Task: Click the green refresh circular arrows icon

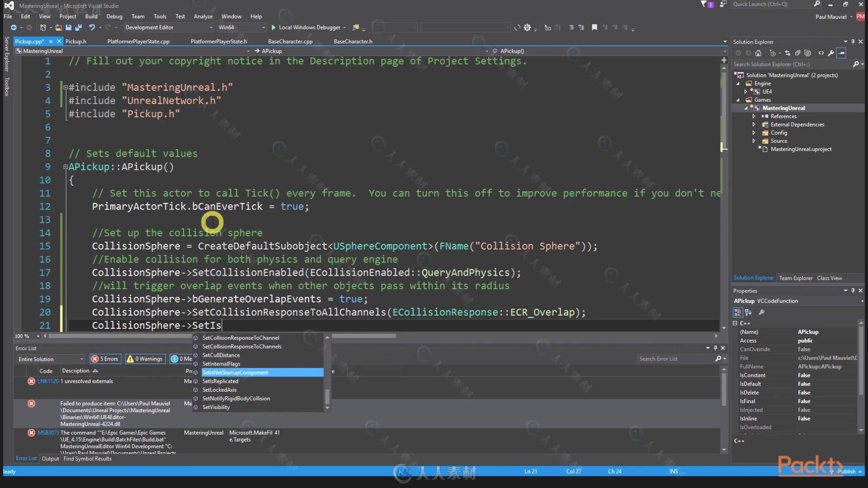Action: (517, 28)
